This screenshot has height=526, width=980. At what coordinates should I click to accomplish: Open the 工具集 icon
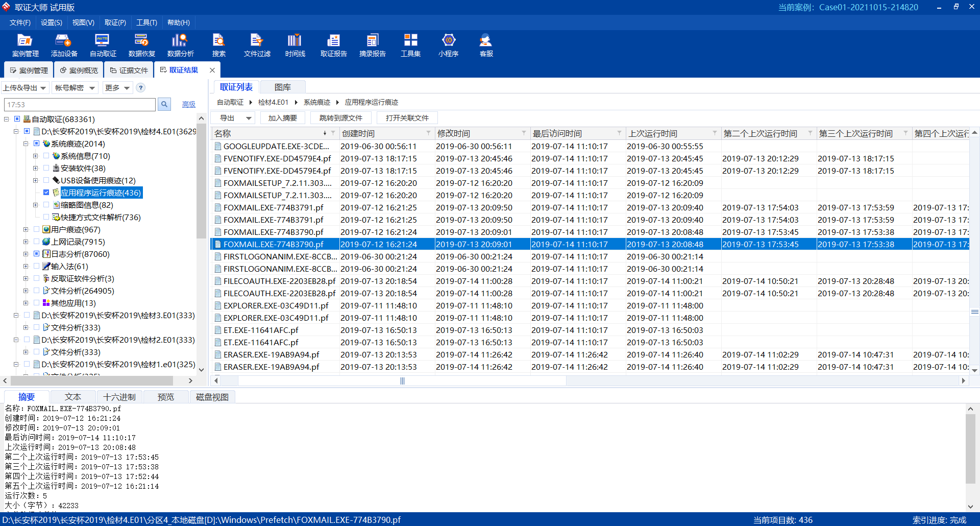coord(410,45)
